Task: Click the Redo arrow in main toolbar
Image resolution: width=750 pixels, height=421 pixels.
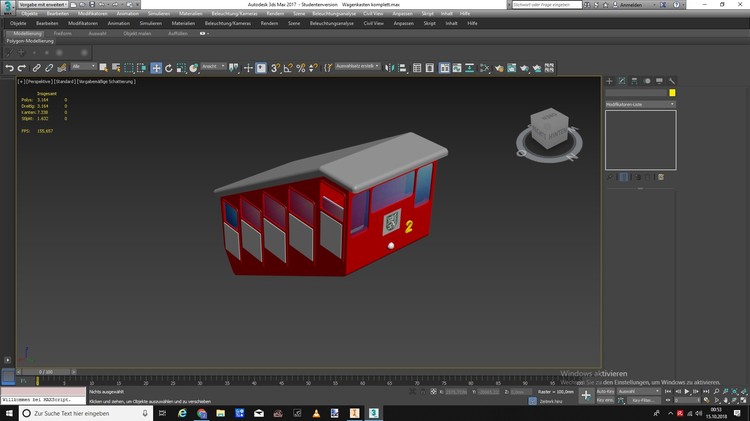Action: pyautogui.click(x=22, y=68)
